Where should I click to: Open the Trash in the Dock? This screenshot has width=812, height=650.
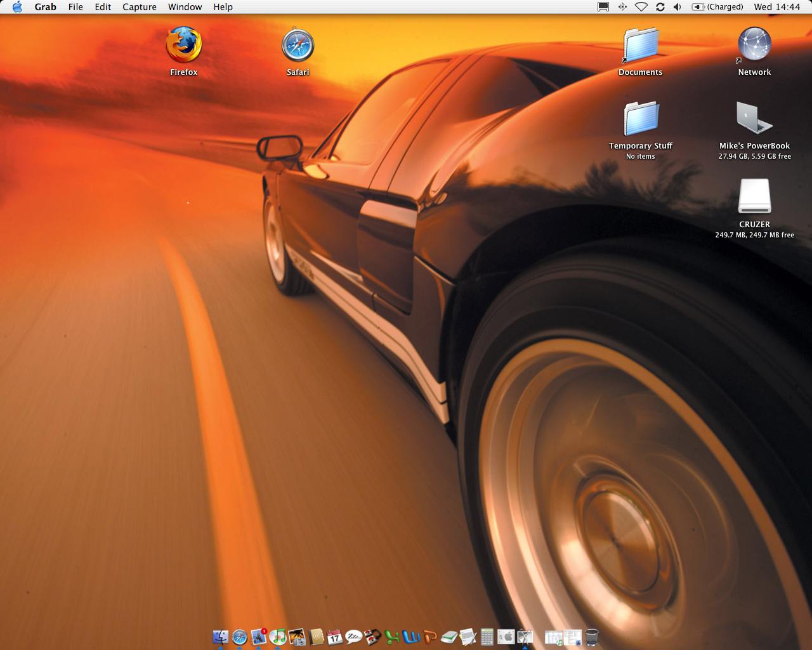tap(591, 637)
